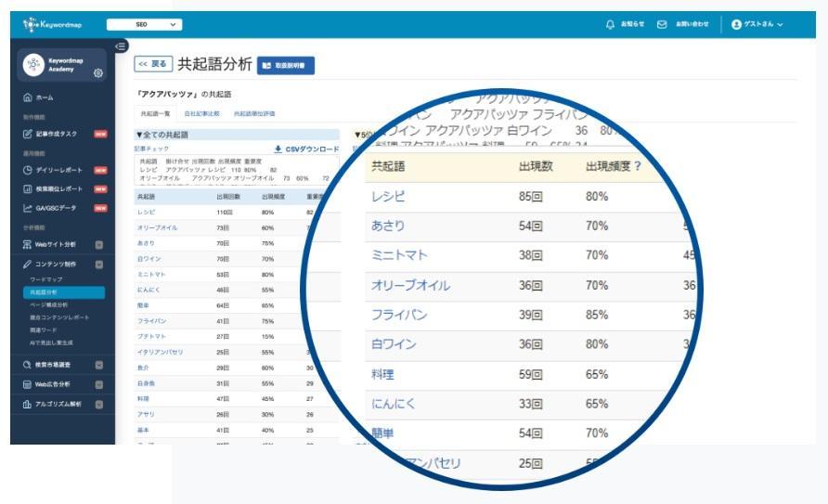Click the 記事作成タスク pencil-note icon

[28, 134]
